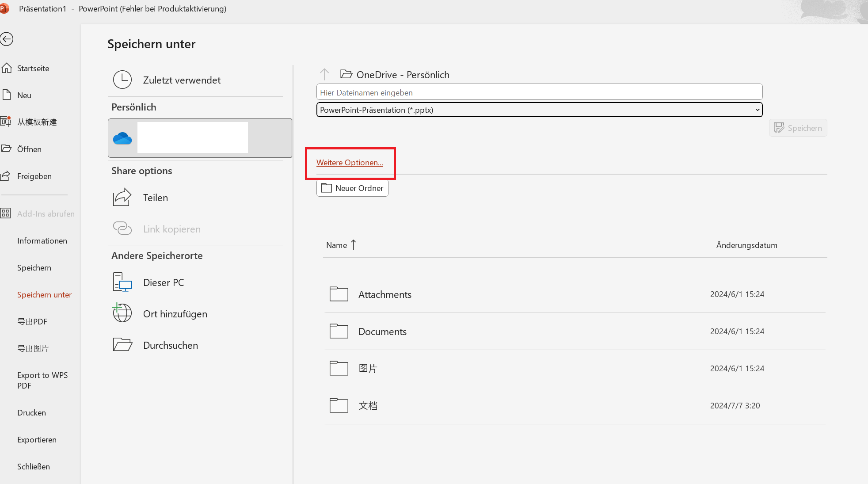Open Drucken in the sidebar
The width and height of the screenshot is (868, 484).
tap(31, 413)
